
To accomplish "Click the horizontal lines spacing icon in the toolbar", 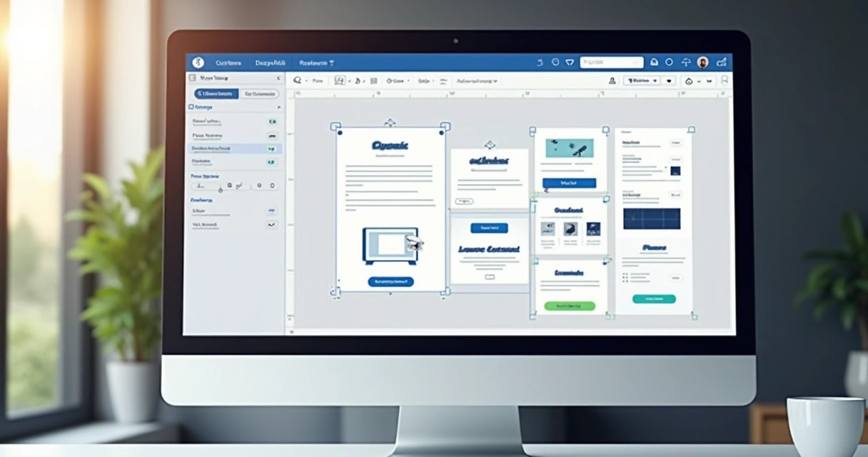I will pyautogui.click(x=445, y=81).
